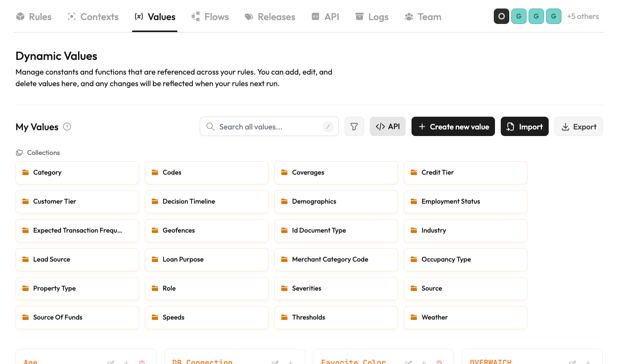Click the Search all values field
619x364 pixels.
269,126
